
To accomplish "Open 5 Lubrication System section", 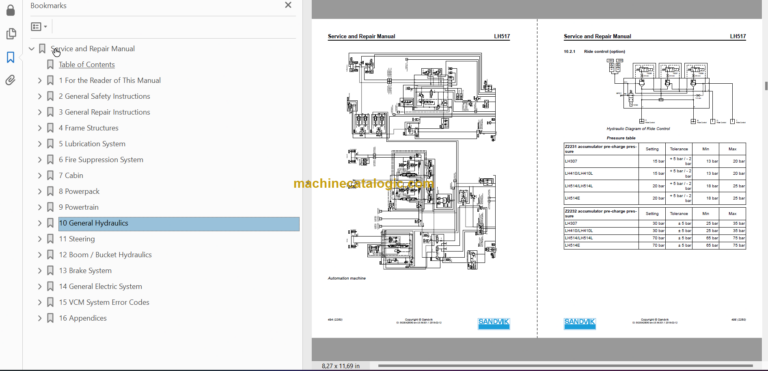I will click(92, 144).
